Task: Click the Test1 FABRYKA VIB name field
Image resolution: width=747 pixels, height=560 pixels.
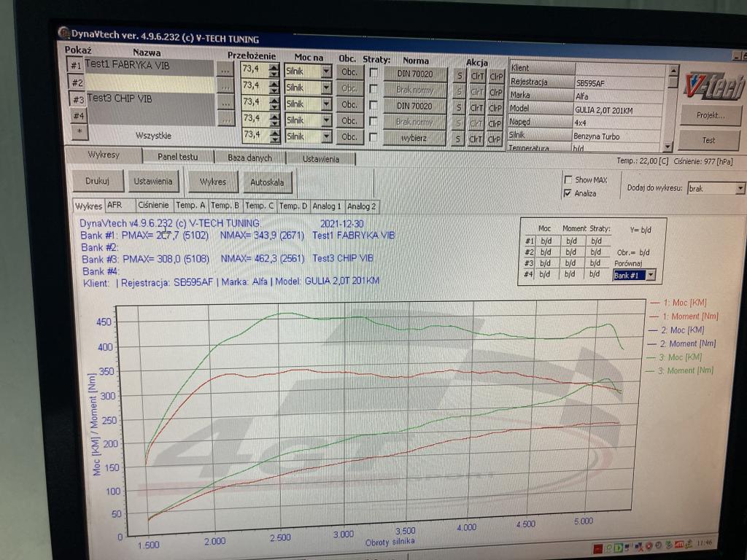Action: click(x=149, y=66)
